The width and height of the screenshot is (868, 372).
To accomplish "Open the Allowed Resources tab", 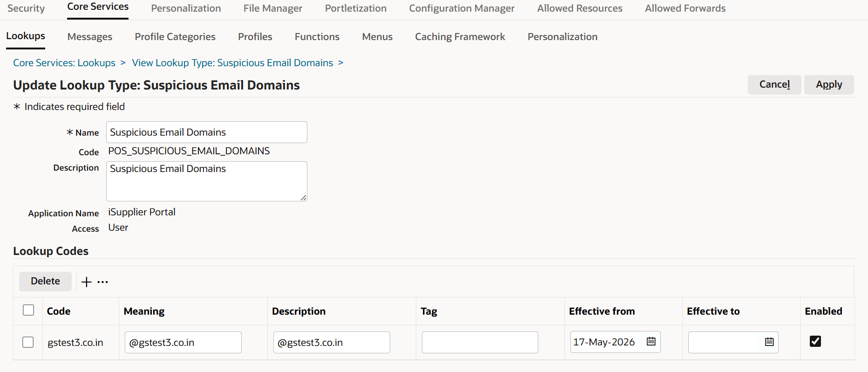I will pos(580,8).
